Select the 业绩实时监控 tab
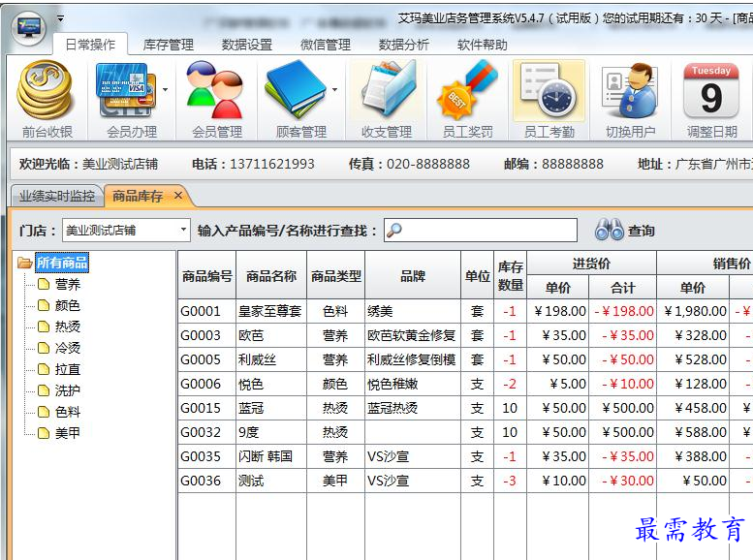The image size is (753, 560). [x=57, y=196]
